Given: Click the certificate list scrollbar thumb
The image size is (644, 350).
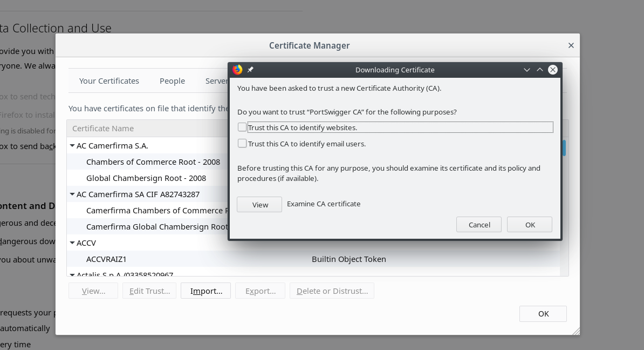Looking at the screenshot, I should click(564, 148).
